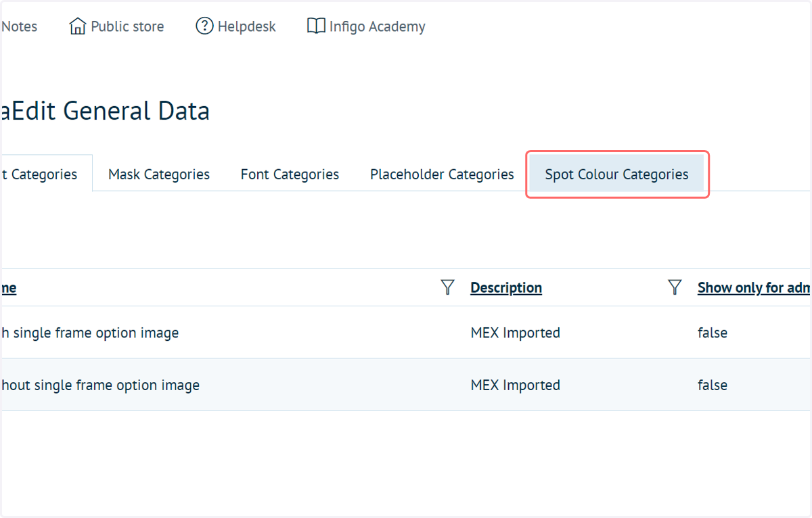This screenshot has height=518, width=812.
Task: Click the Edit General Data page heading
Action: click(x=106, y=111)
